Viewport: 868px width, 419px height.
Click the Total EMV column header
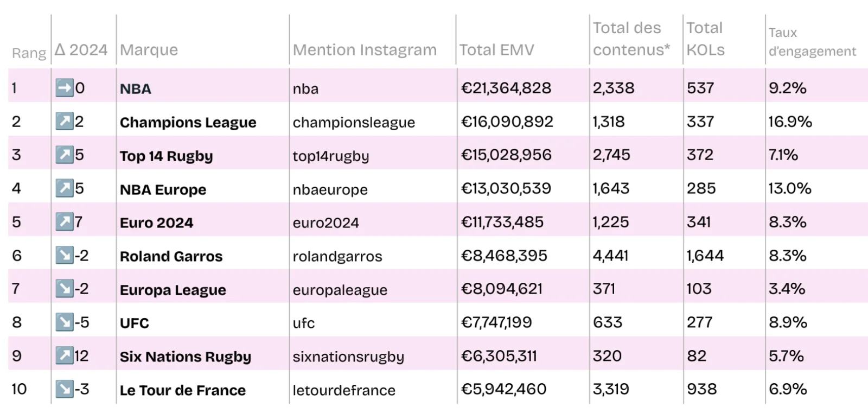pyautogui.click(x=496, y=50)
